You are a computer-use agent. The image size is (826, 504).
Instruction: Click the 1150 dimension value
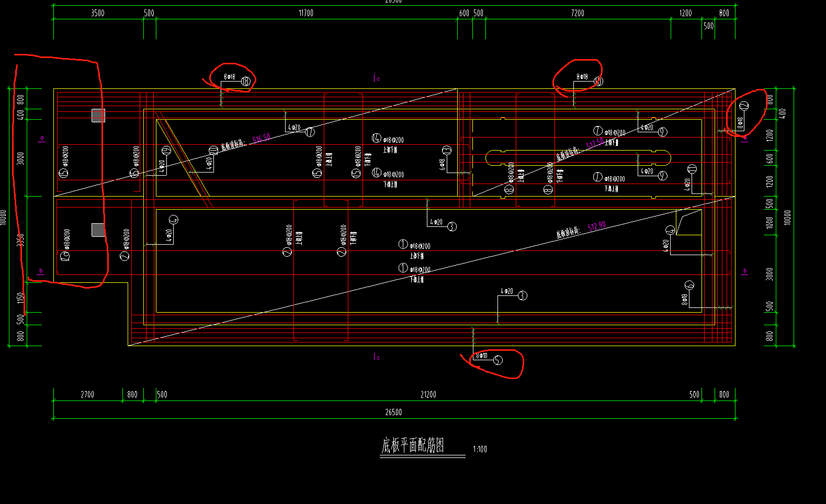(20, 297)
